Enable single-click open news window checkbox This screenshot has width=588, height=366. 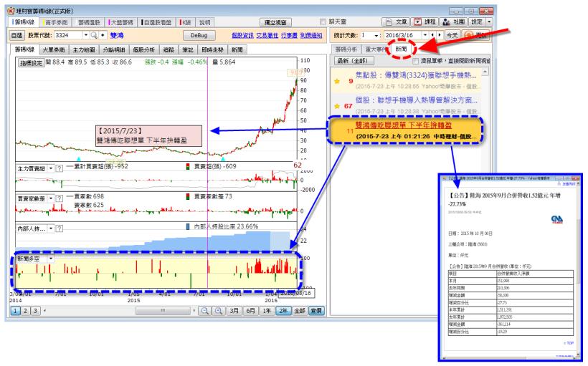coord(415,61)
